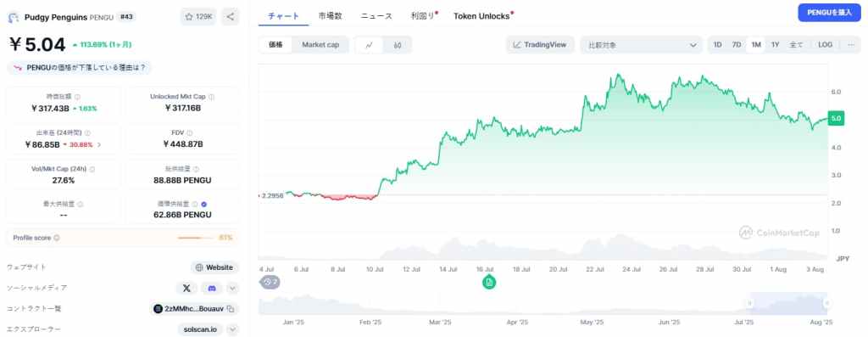Click the info icon beside 総供給量
This screenshot has height=337, width=868.
pyautogui.click(x=197, y=169)
